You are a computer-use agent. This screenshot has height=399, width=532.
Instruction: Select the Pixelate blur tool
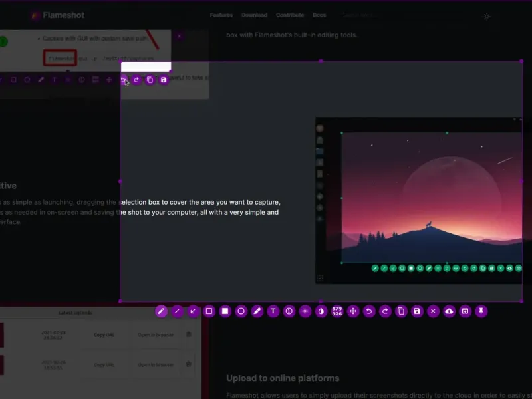pyautogui.click(x=305, y=311)
